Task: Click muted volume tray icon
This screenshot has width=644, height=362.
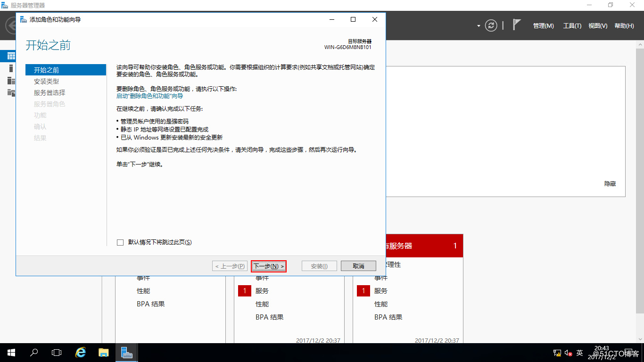Action: tap(568, 353)
